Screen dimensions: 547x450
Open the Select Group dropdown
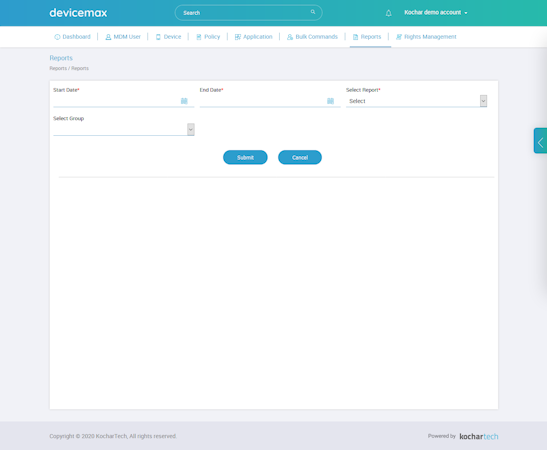[124, 129]
